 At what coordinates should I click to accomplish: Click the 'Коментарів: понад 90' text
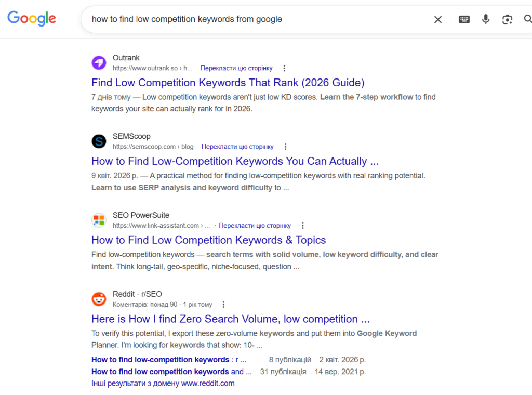click(145, 305)
